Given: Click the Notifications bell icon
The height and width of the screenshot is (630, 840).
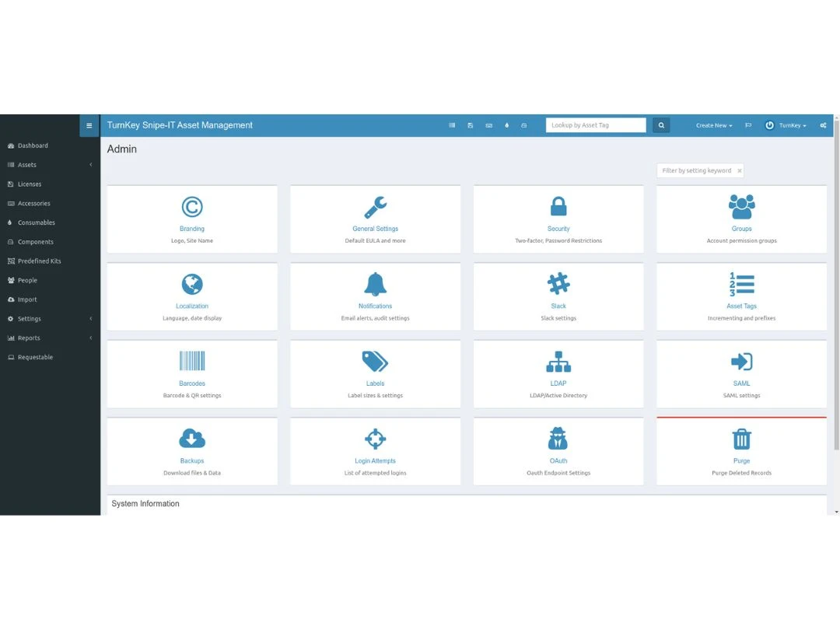Looking at the screenshot, I should click(x=376, y=284).
